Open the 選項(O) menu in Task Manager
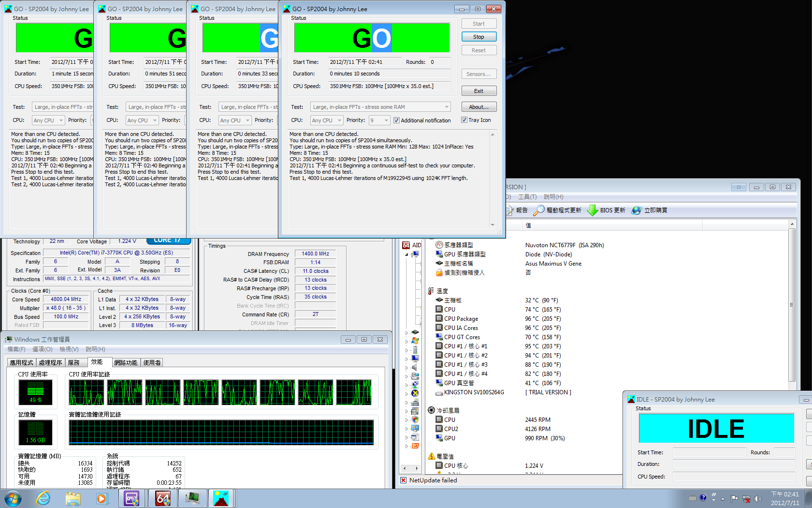The width and height of the screenshot is (812, 508). pyautogui.click(x=43, y=349)
